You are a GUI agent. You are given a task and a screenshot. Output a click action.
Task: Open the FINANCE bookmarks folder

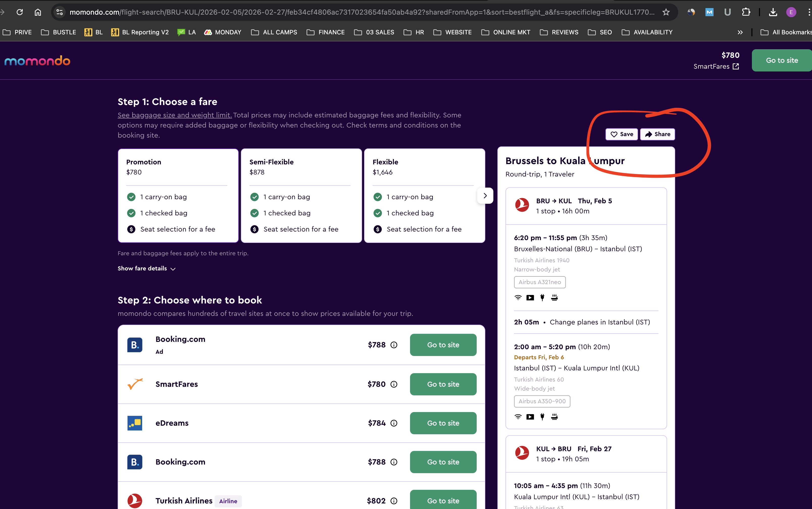pyautogui.click(x=325, y=32)
